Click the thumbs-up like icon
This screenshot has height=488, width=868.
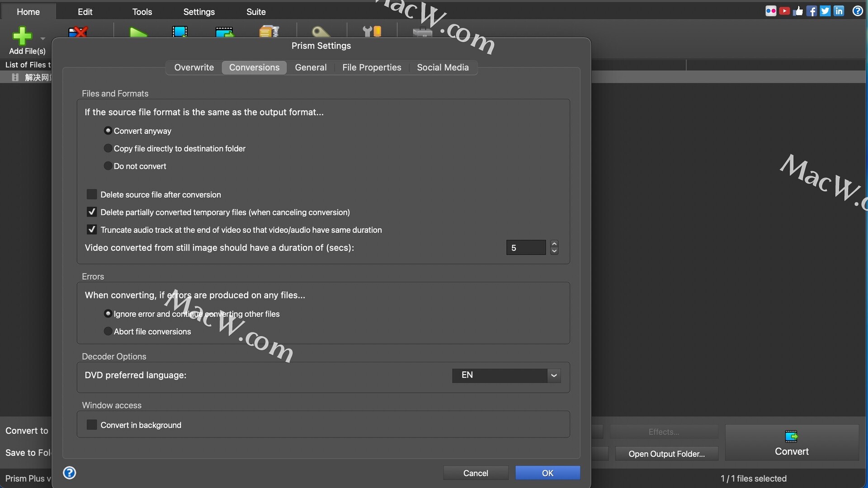coord(798,11)
